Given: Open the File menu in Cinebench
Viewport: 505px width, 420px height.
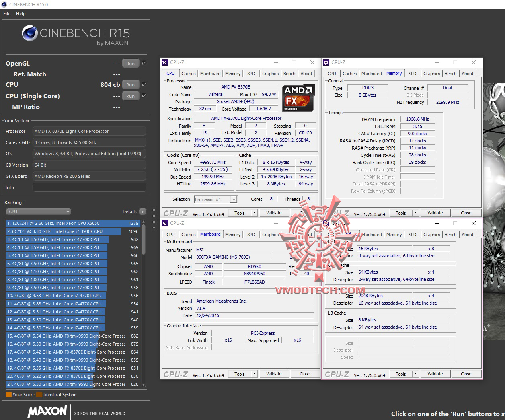Looking at the screenshot, I should (7, 14).
